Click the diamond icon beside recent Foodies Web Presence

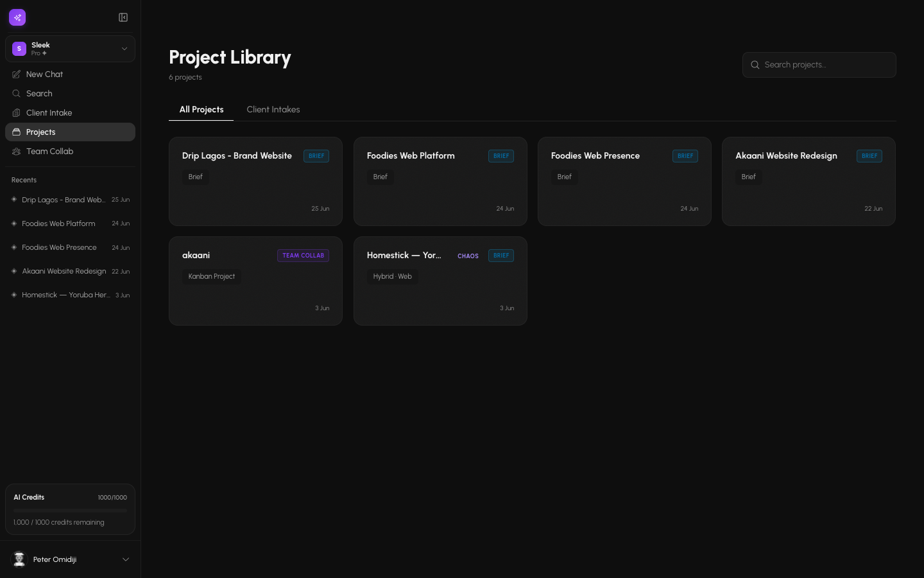[14, 247]
